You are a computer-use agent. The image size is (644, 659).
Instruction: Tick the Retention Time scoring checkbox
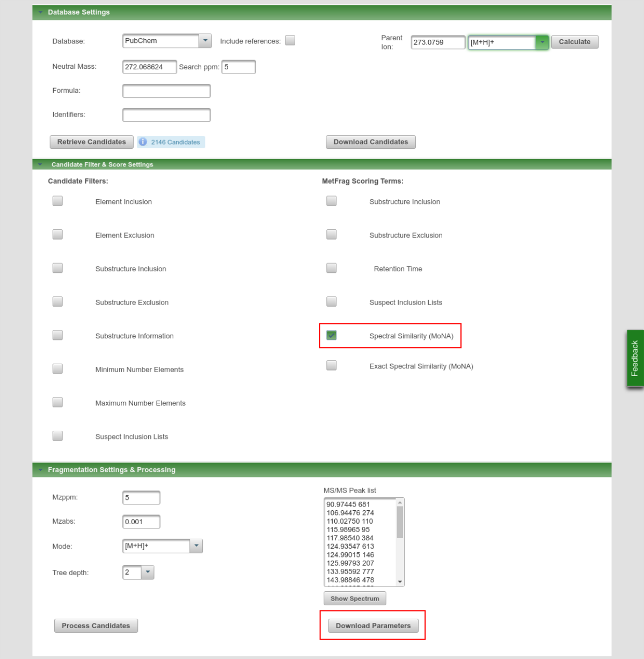point(332,268)
